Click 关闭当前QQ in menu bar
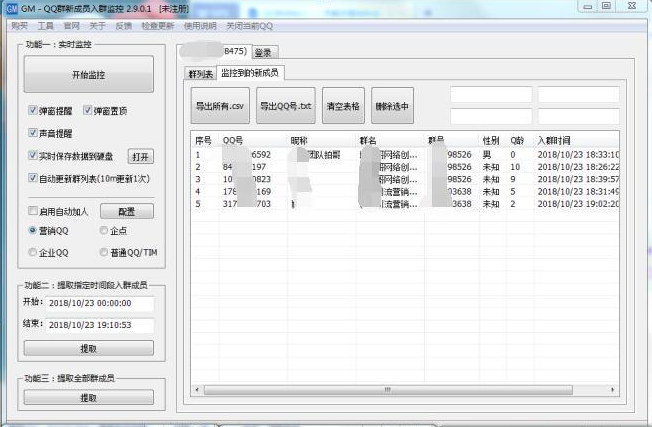Screen dimensions: 652x427 tap(249, 25)
